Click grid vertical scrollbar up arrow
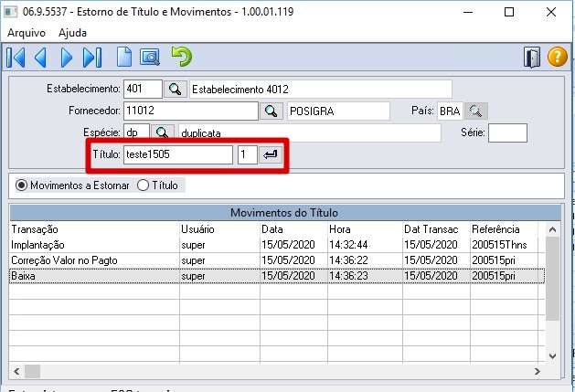This screenshot has width=575, height=392. 553,230
